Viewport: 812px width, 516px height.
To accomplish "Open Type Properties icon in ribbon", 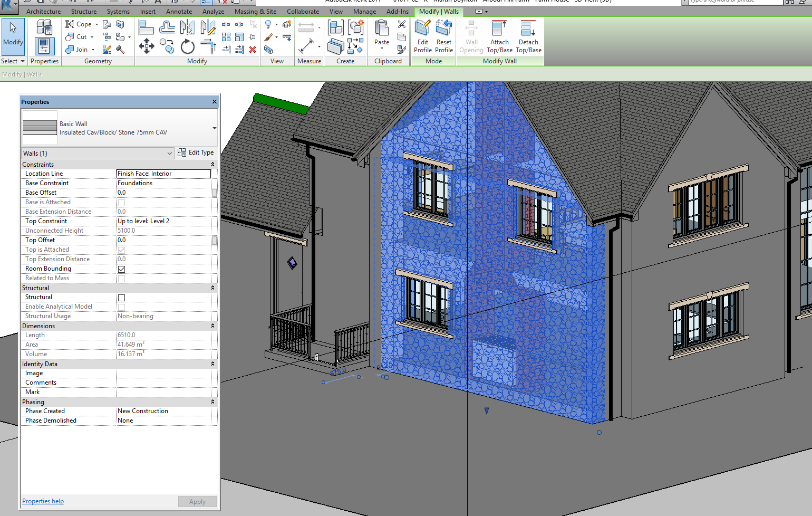I will coord(44,27).
